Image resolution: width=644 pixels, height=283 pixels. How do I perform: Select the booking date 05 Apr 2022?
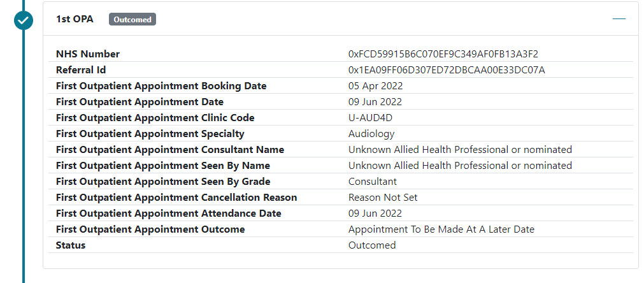[375, 86]
